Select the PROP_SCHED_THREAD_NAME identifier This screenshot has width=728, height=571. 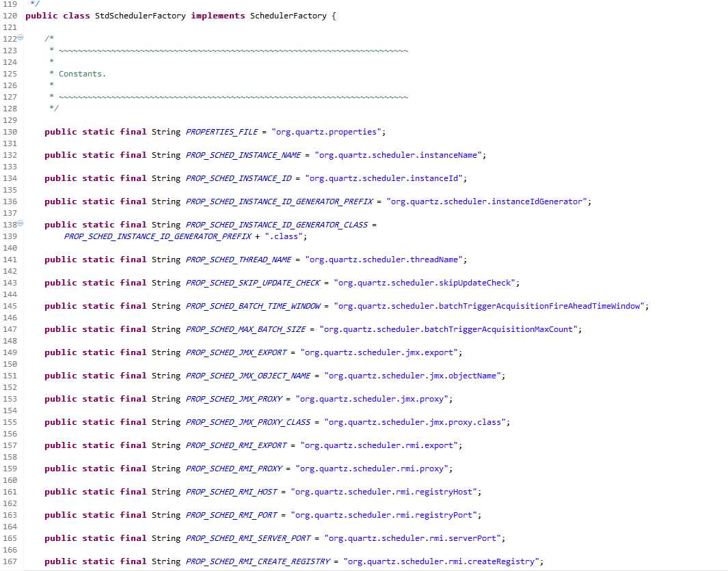tap(238, 260)
